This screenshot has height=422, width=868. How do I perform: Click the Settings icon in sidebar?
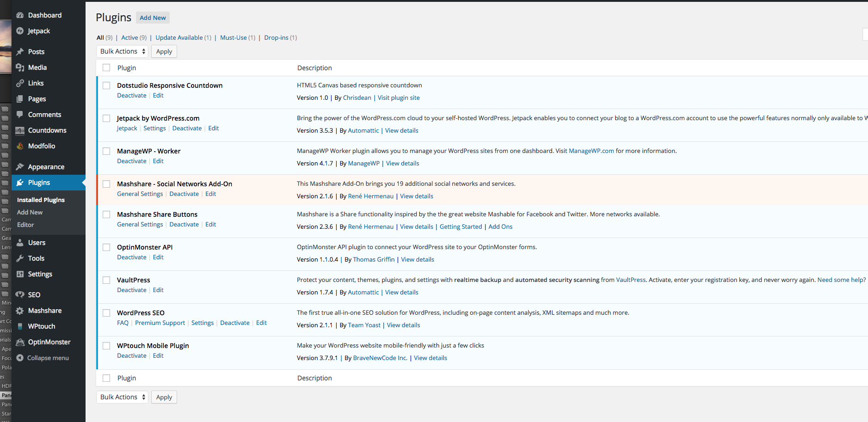(20, 274)
